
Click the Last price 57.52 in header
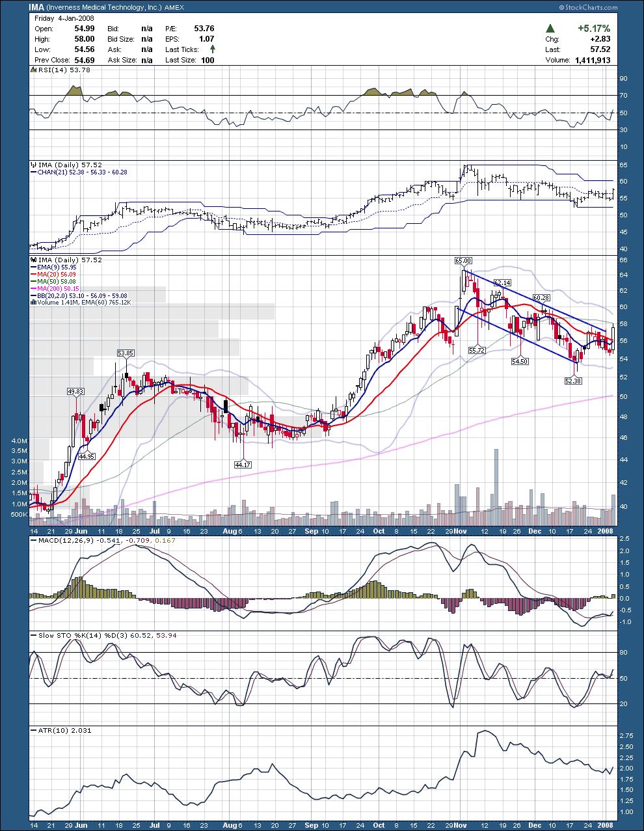click(x=600, y=49)
